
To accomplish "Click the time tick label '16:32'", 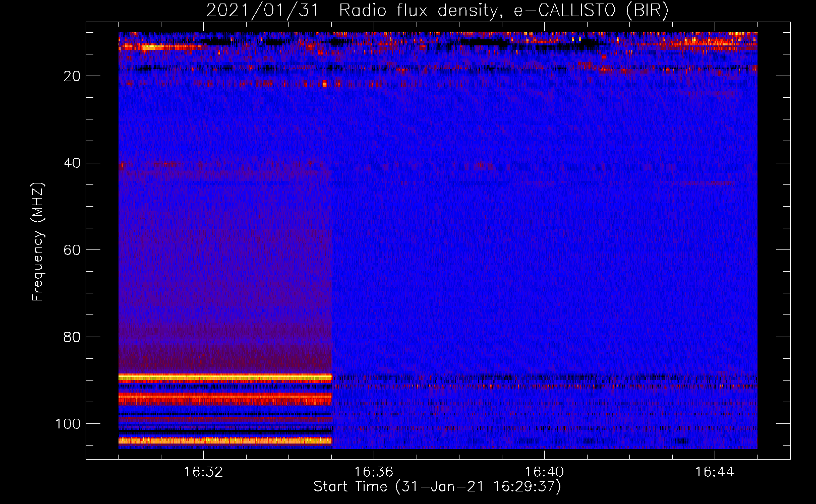I will pos(203,472).
